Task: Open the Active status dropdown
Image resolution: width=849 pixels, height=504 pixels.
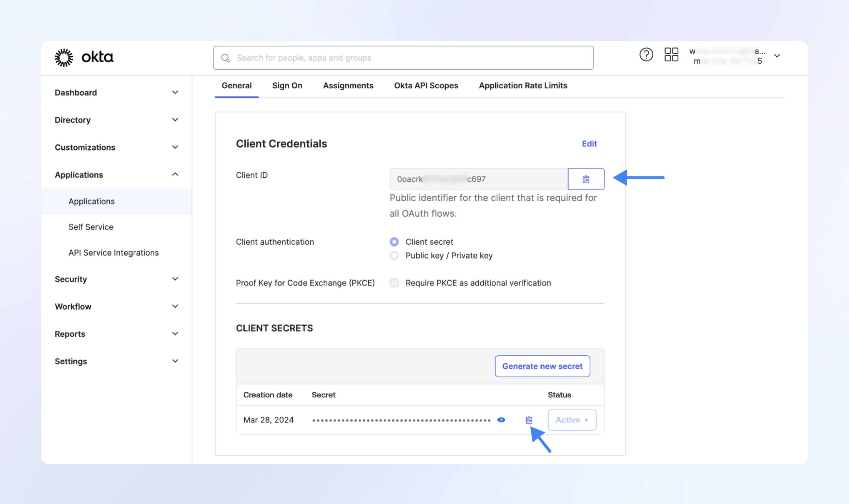Action: coord(572,420)
